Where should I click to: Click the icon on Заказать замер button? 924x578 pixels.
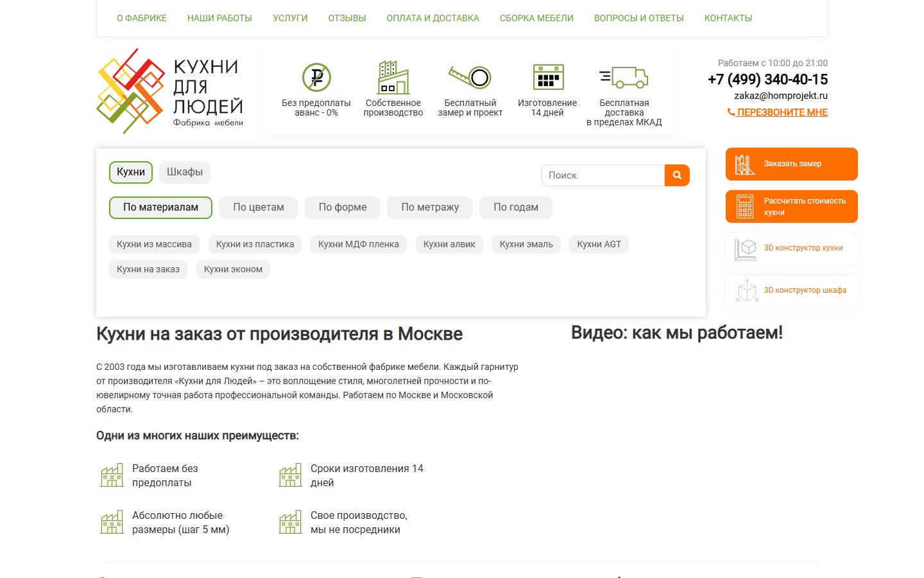[x=744, y=164]
